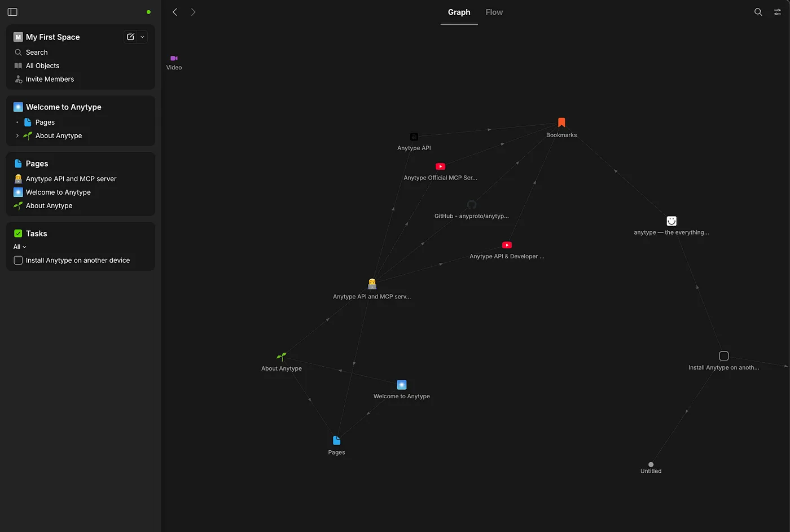Select Anytype API & Developer YouTube node
Image resolution: width=790 pixels, height=532 pixels.
[x=507, y=245]
